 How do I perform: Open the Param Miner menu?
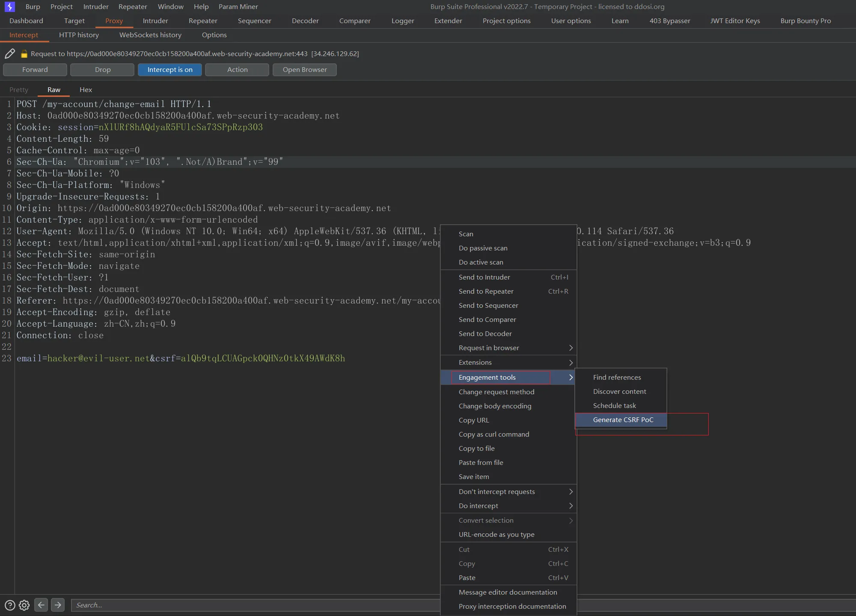(238, 6)
